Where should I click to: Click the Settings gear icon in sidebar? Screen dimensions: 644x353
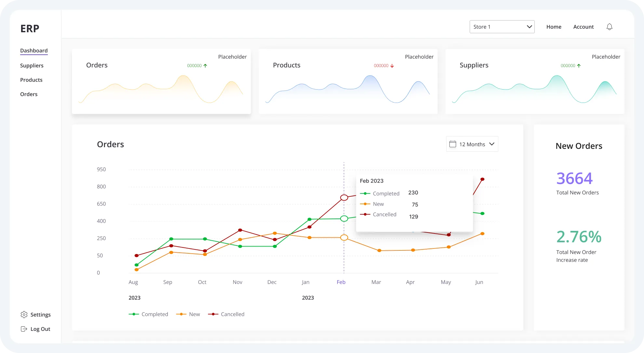(x=24, y=315)
